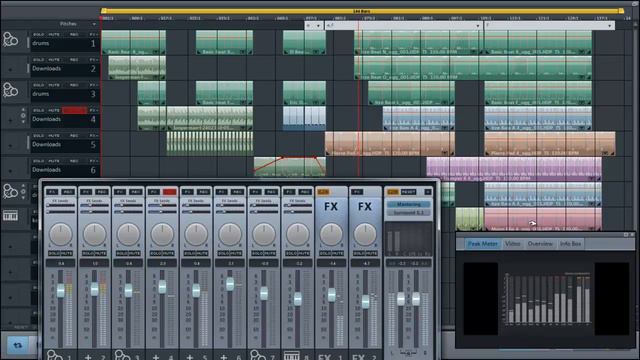This screenshot has width=640, height=360.
Task: Toggle the red REC on mixer channel 4
Action: coord(170,192)
